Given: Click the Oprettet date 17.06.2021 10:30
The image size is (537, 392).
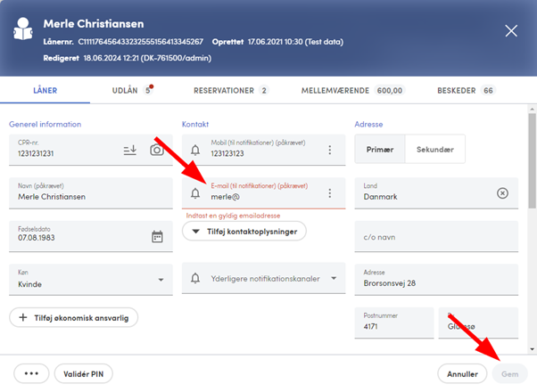Looking at the screenshot, I should coord(276,42).
